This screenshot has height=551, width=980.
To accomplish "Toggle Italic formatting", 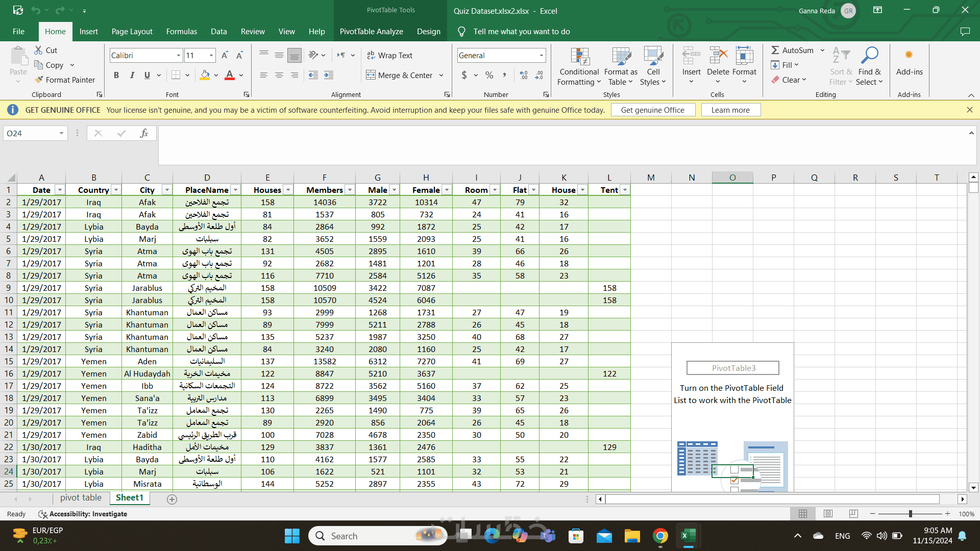I will tap(132, 75).
